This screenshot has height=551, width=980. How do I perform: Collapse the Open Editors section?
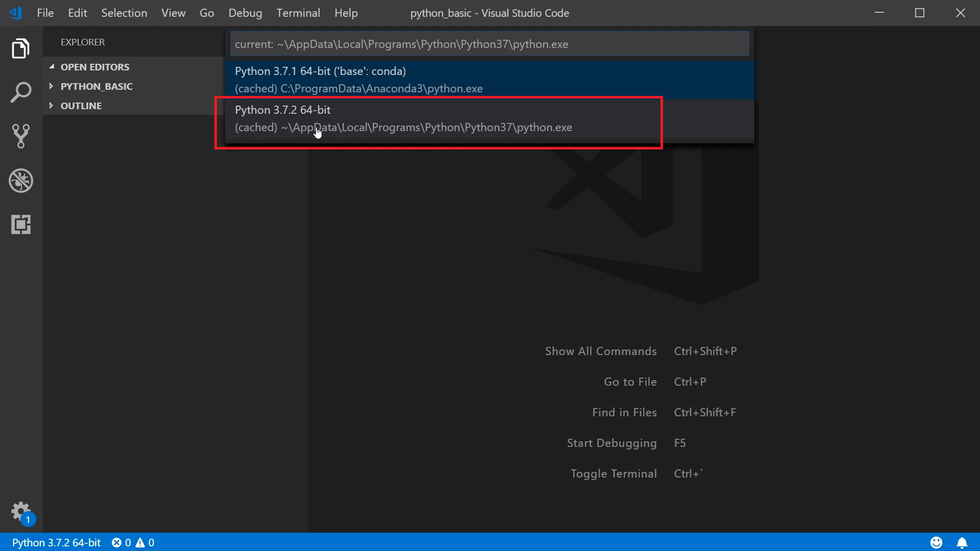95,67
